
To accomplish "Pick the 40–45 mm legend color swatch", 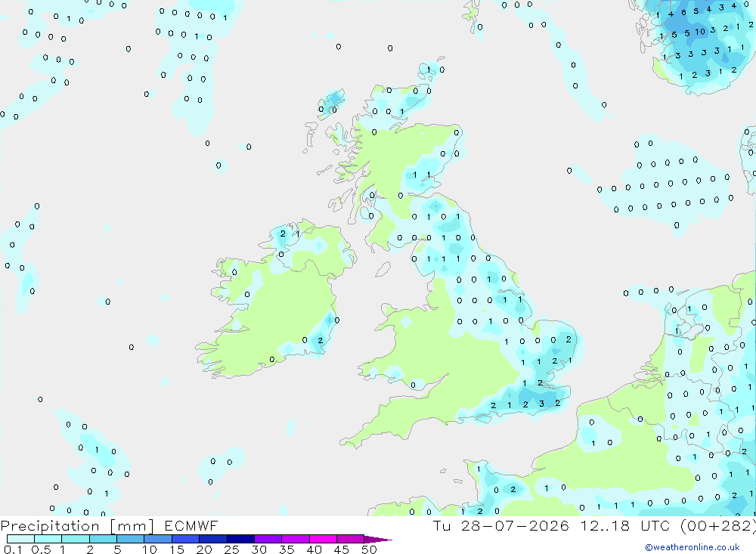I will tap(323, 539).
